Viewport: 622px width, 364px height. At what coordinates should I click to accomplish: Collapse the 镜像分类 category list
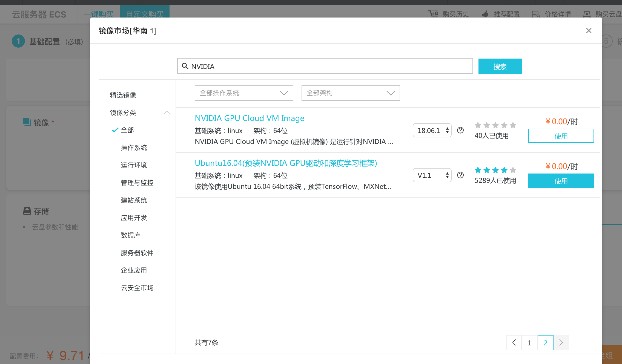(x=167, y=112)
